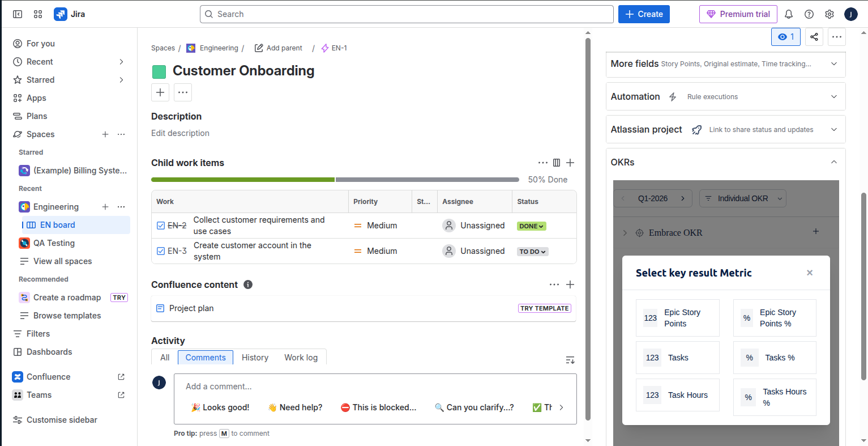Expand the Recent sidebar item
Screen dimensions: 868x446
click(121, 62)
